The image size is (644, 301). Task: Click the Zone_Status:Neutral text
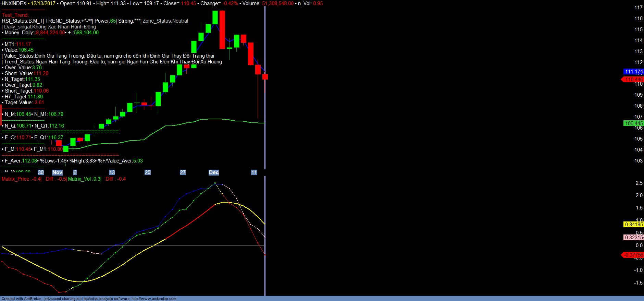point(165,21)
